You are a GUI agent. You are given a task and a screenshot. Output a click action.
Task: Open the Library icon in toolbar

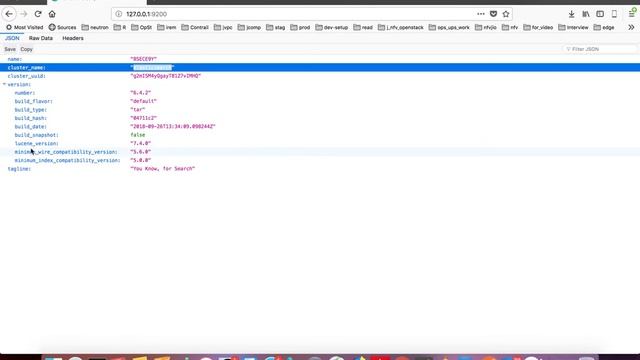point(586,14)
